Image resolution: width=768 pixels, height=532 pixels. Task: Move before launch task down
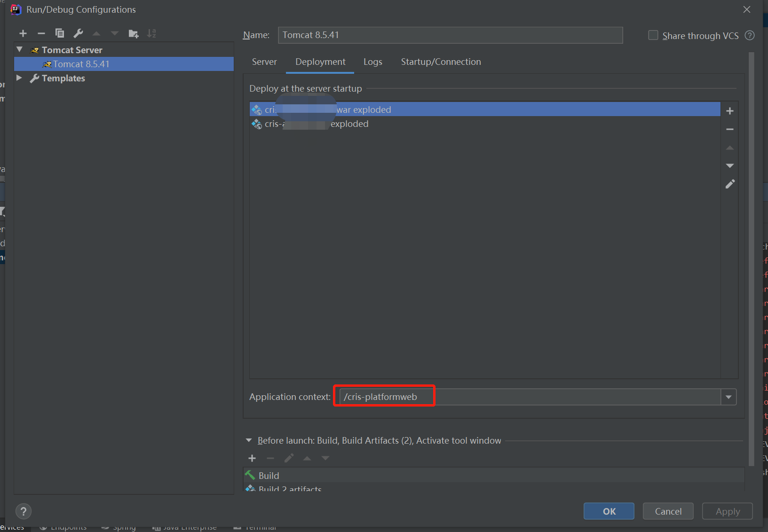click(325, 458)
